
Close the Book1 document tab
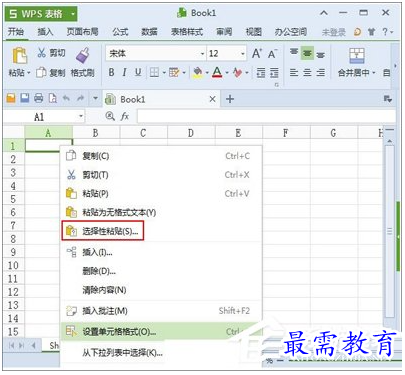(x=212, y=99)
